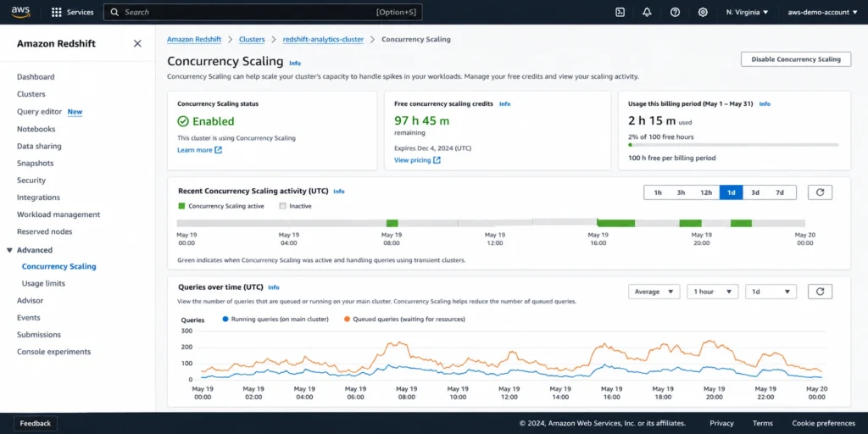Collapse the Advanced section in sidebar

[x=9, y=250]
